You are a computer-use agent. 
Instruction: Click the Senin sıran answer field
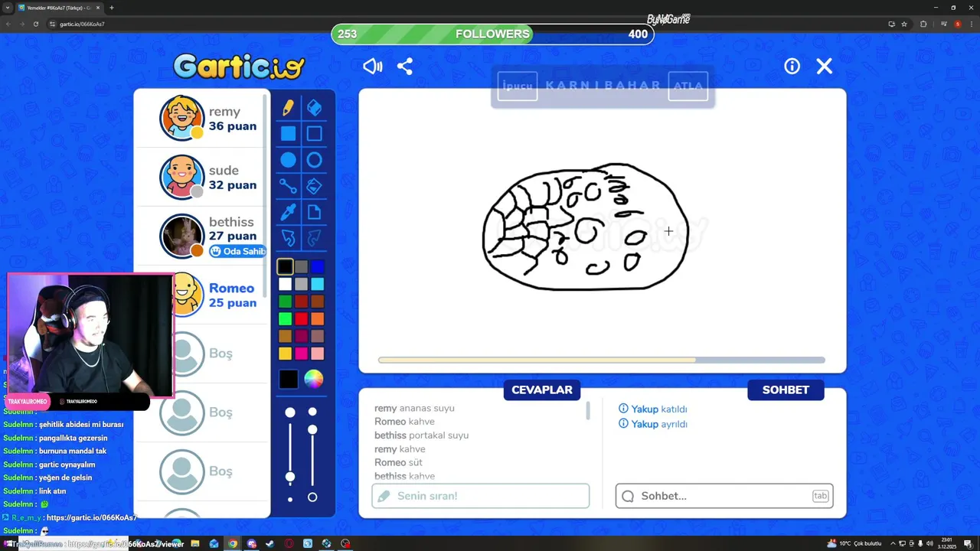click(481, 496)
